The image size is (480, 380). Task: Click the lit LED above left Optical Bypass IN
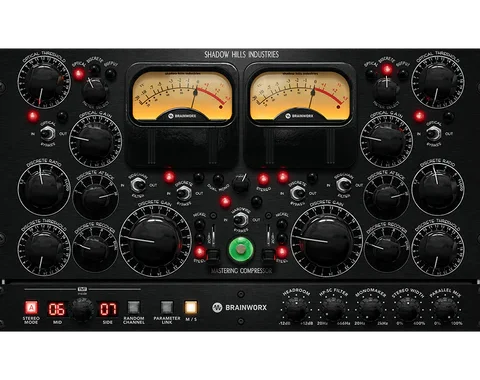(x=33, y=116)
